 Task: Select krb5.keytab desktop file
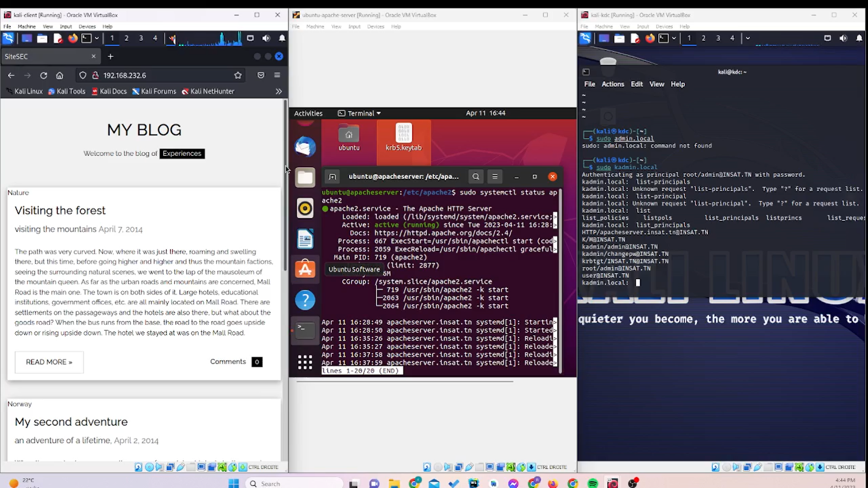click(x=404, y=137)
